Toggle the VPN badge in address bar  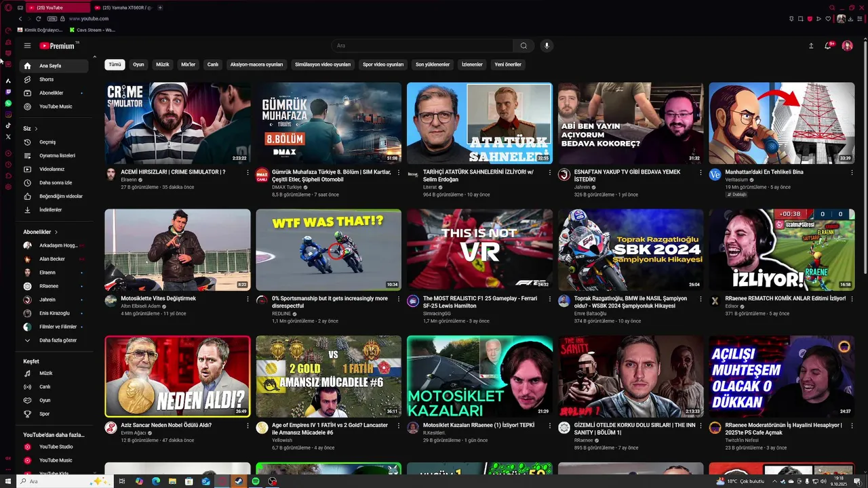[x=52, y=18]
